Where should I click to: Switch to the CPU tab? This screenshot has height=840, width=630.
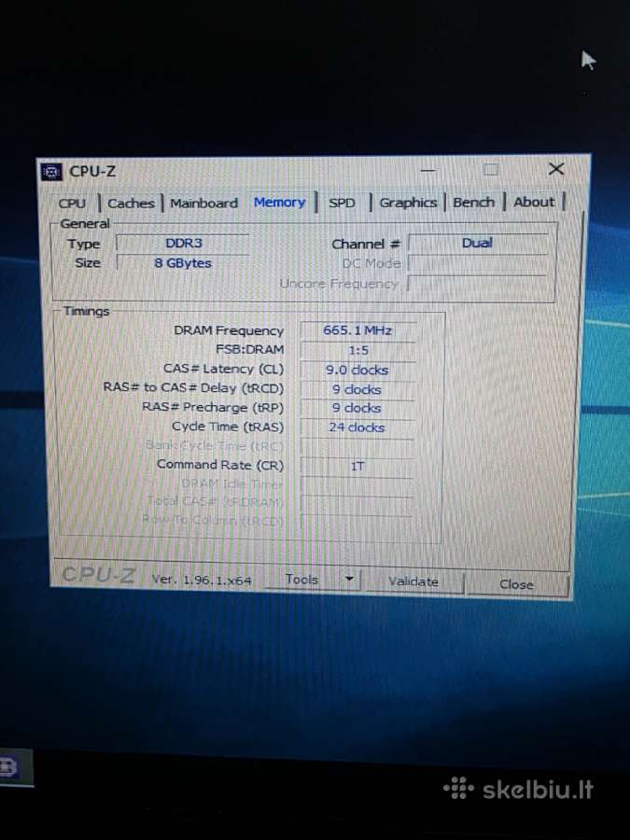pyautogui.click(x=72, y=203)
